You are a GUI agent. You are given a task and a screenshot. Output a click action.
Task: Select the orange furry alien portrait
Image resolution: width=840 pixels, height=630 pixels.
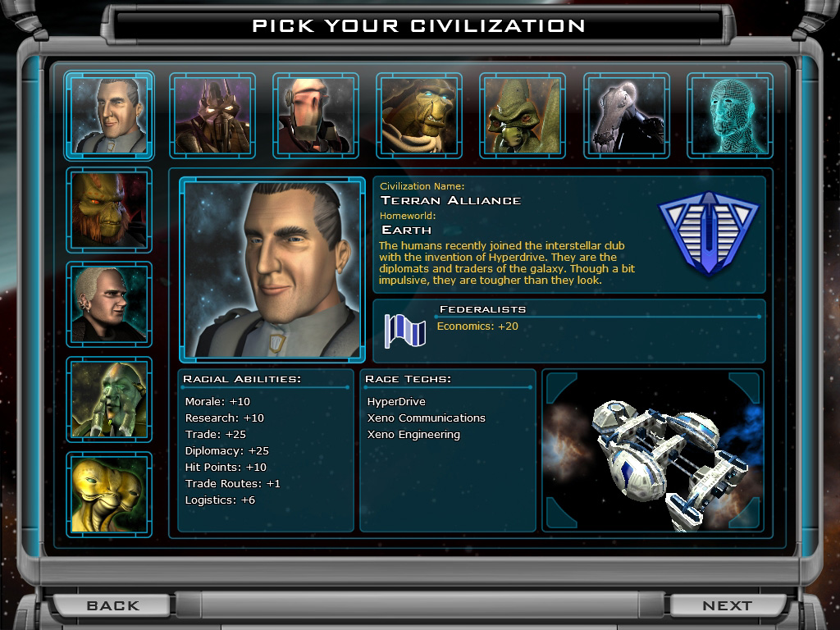109,210
